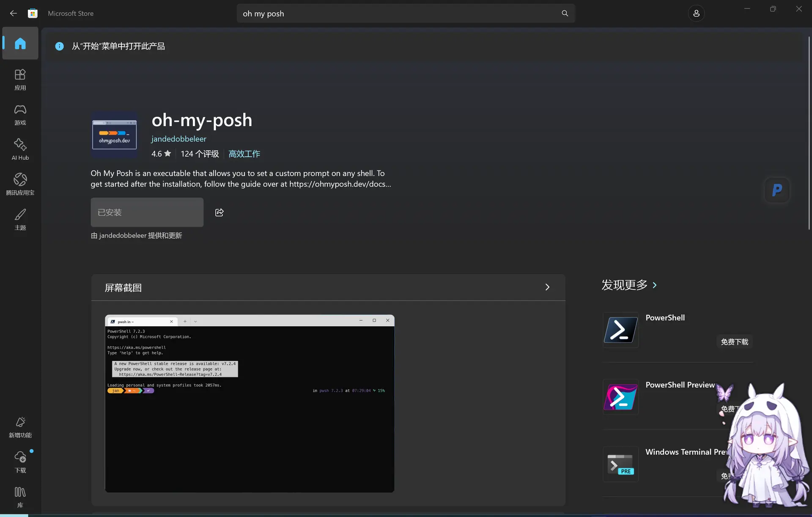Click the 屏幕截图 heading text
This screenshot has width=812, height=517.
(123, 288)
